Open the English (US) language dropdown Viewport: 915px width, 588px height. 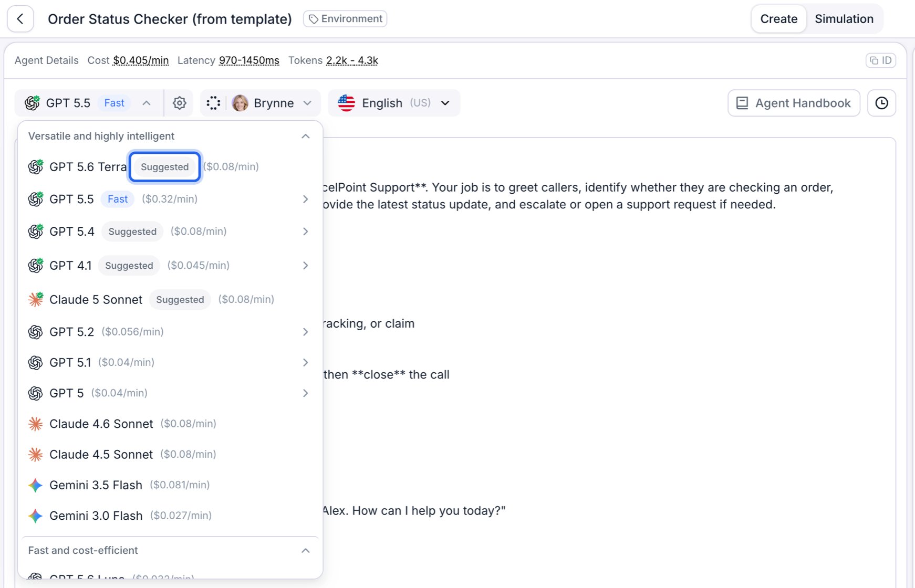[x=394, y=103]
